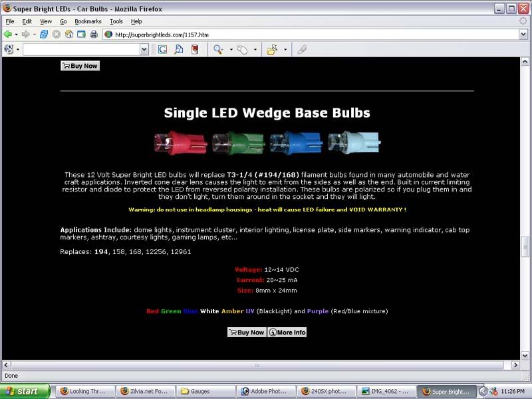Click the site favicon in address bar
532x399 pixels.
pos(108,35)
